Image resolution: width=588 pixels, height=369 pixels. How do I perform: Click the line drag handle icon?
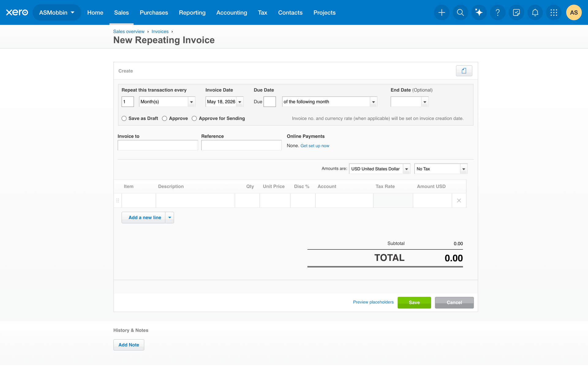pos(118,201)
